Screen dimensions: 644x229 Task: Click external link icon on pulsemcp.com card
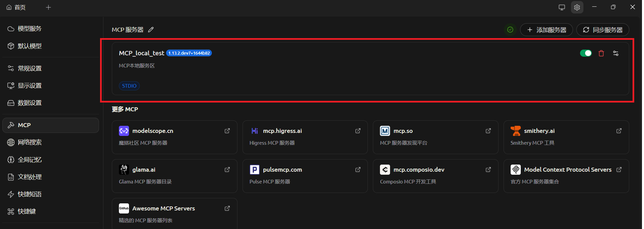click(358, 170)
